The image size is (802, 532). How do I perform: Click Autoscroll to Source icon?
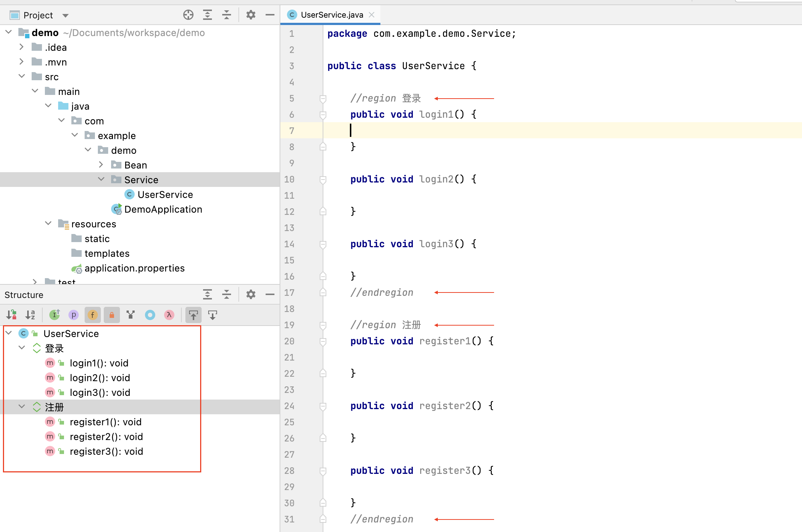[193, 315]
